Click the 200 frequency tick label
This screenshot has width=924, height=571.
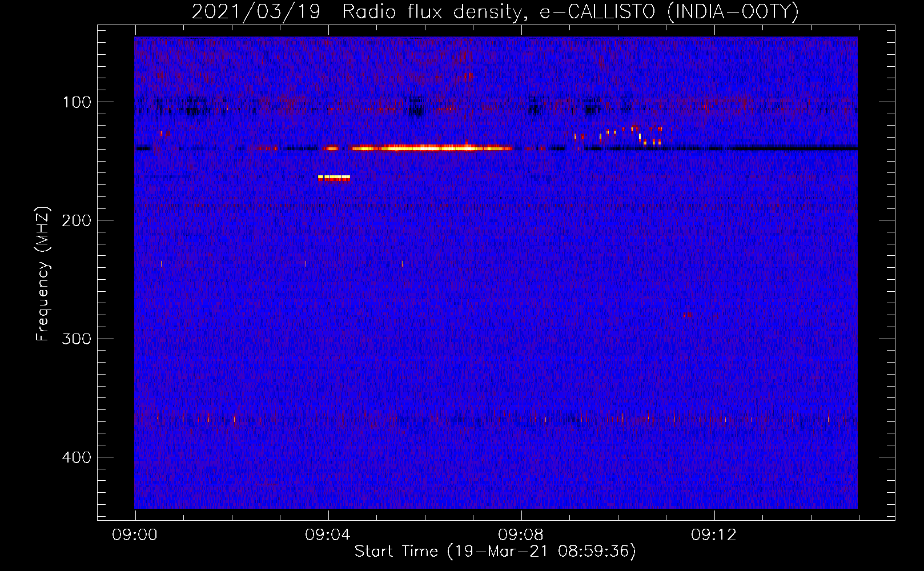coord(77,220)
